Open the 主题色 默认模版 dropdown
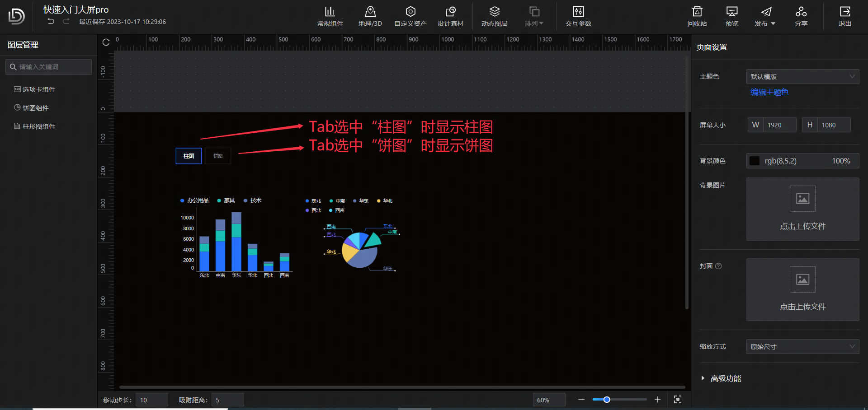 coord(802,77)
